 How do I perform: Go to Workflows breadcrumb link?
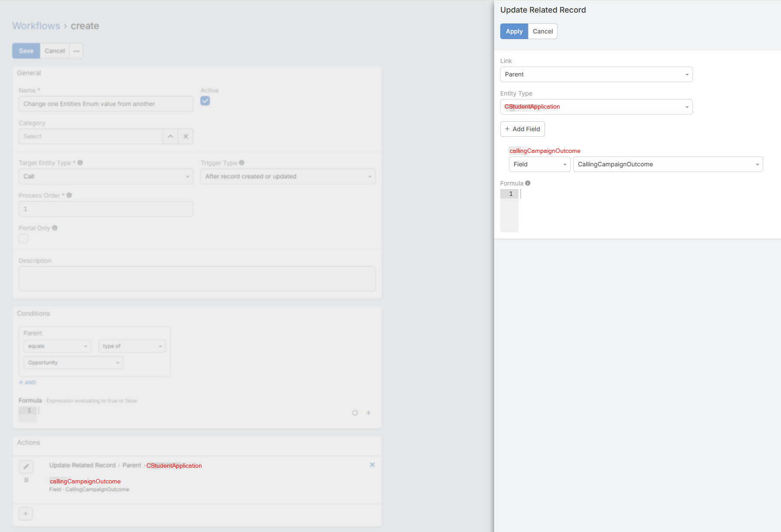tap(36, 26)
